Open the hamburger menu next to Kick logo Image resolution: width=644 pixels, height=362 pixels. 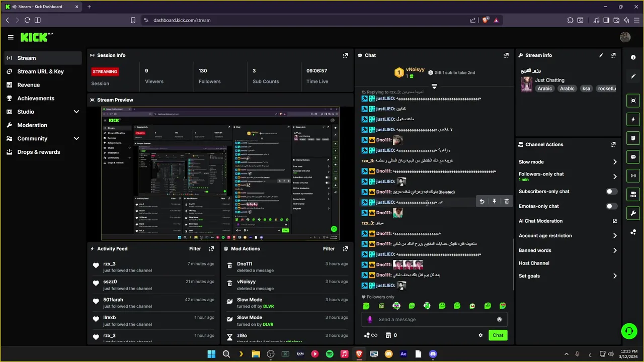click(11, 37)
